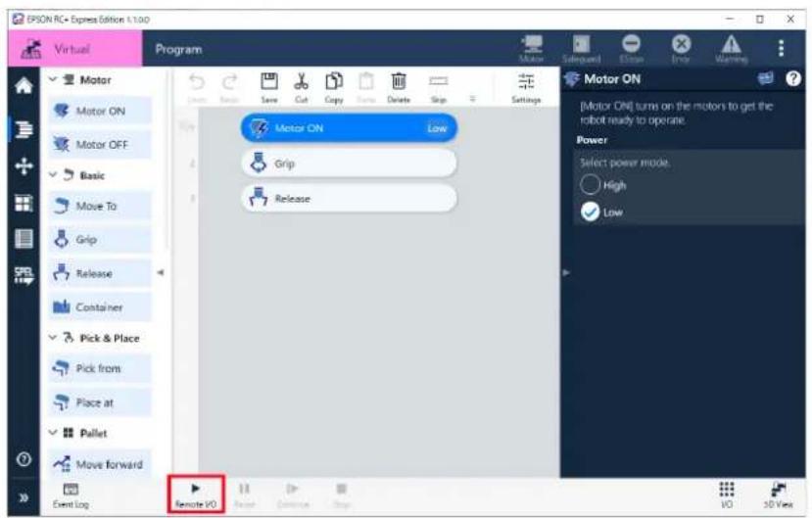Open the I/O monitor icon
This screenshot has height=518, width=812.
click(x=727, y=495)
